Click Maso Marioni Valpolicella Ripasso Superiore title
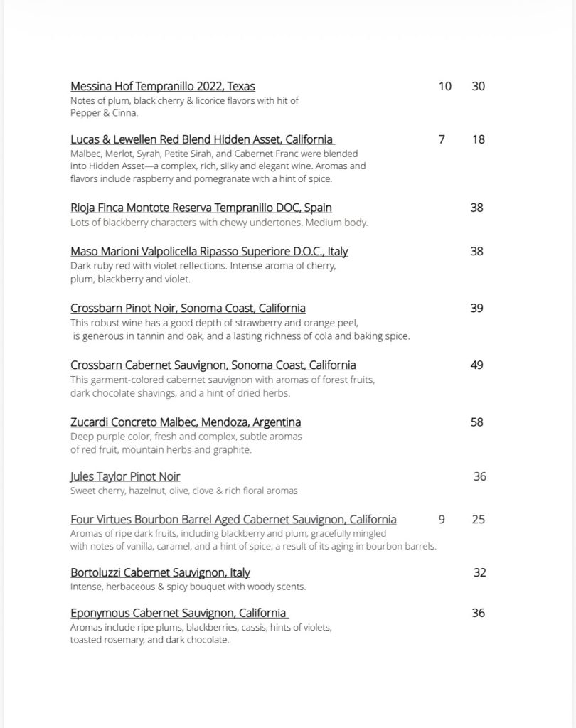 point(209,252)
